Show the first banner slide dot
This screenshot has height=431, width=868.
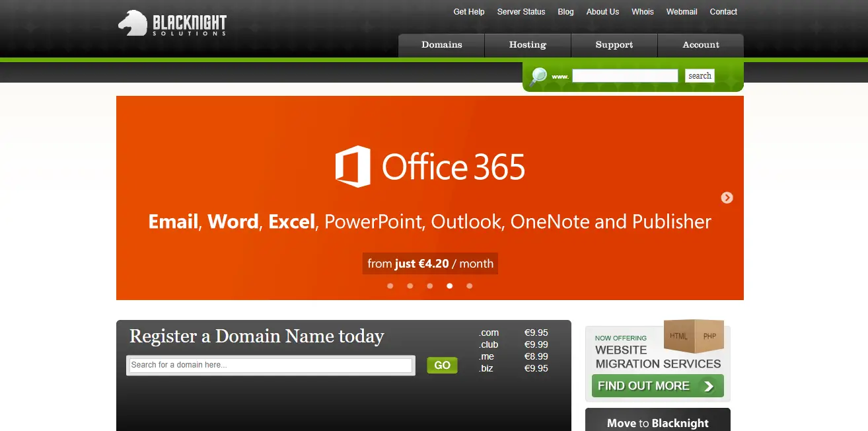pyautogui.click(x=390, y=286)
